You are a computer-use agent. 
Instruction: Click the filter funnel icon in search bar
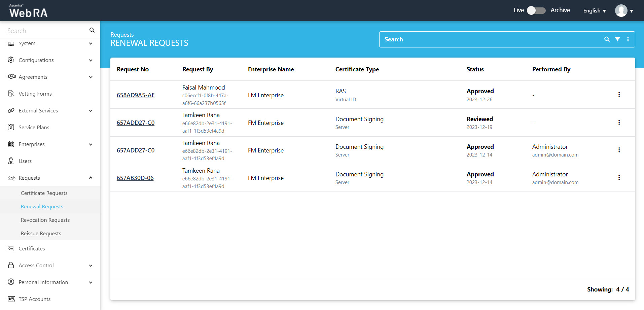point(617,39)
